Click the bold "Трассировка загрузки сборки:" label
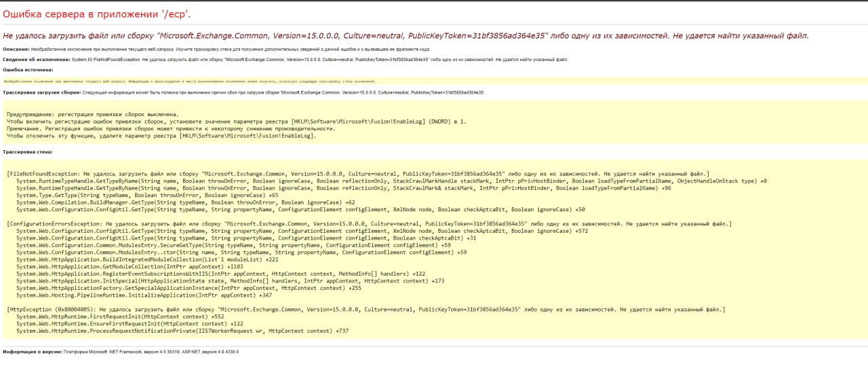This screenshot has height=366, width=868. pyautogui.click(x=42, y=92)
